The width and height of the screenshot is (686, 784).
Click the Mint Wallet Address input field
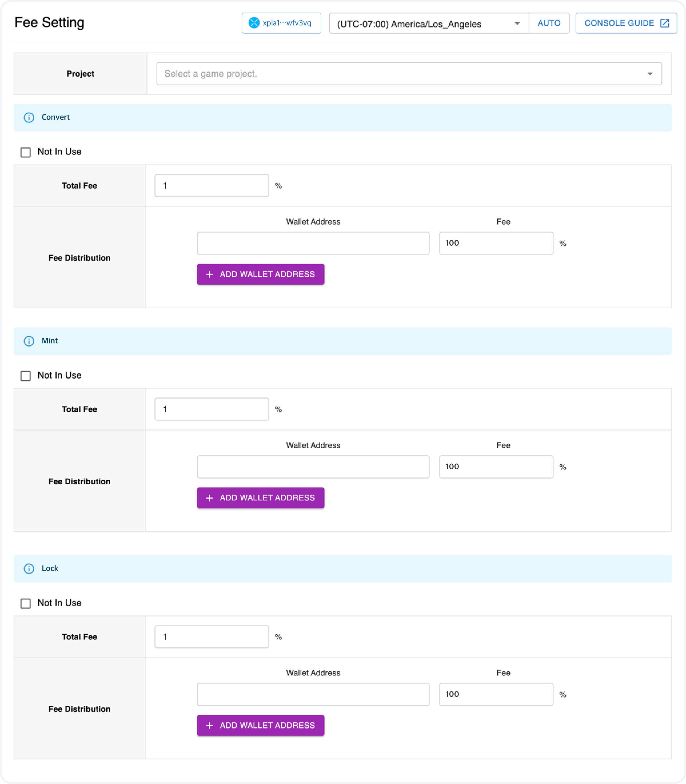[313, 467]
